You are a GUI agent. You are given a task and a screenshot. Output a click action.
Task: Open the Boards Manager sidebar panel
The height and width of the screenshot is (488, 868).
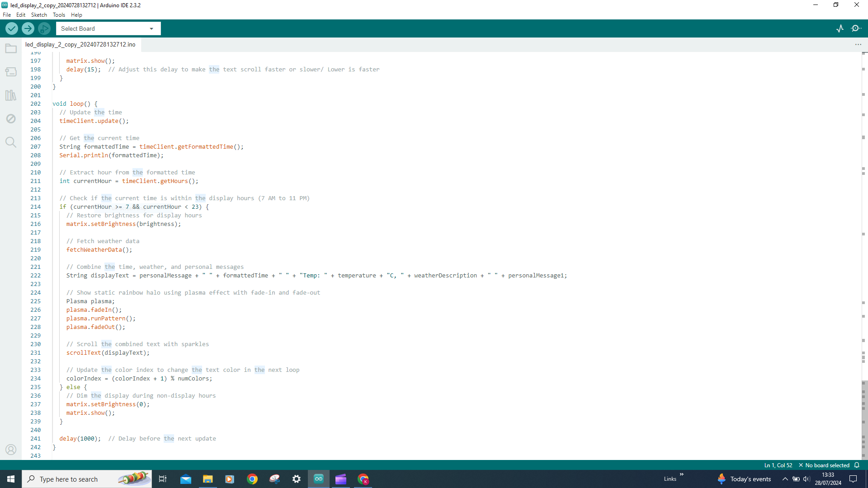tap(11, 72)
